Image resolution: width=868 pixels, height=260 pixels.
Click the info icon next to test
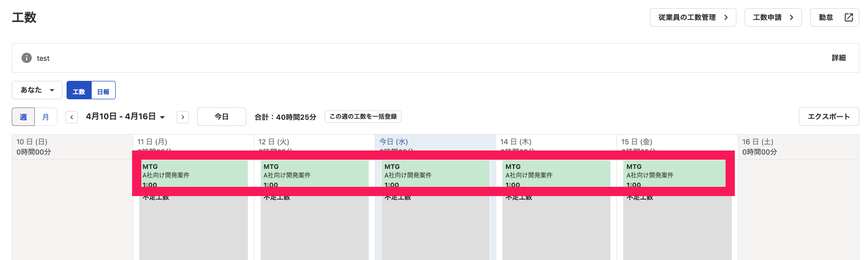(x=27, y=58)
